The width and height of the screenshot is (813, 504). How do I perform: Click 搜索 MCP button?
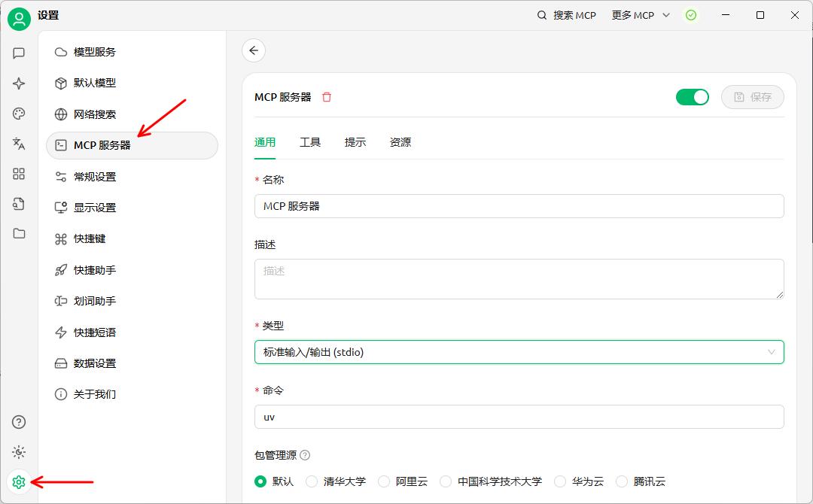(567, 15)
